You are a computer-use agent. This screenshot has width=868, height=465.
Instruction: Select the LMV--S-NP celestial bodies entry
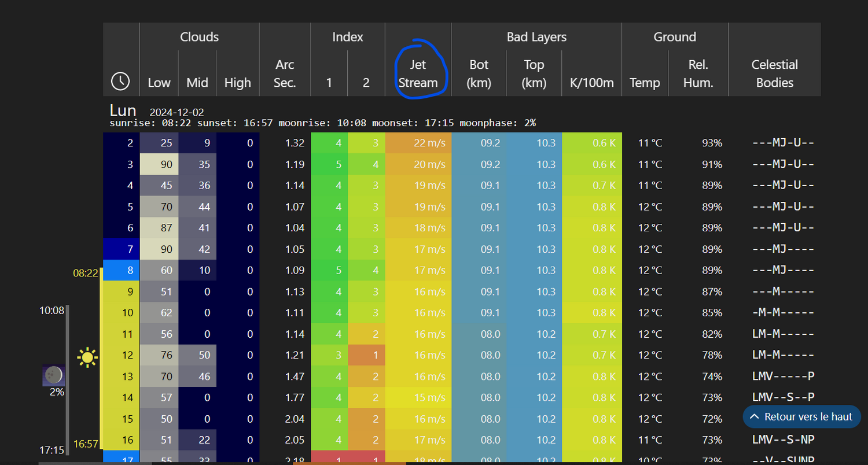[x=783, y=440]
